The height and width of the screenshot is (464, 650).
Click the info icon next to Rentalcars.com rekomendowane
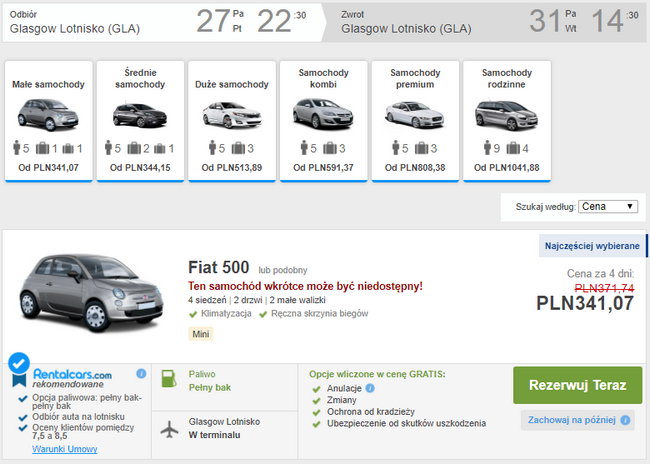pos(141,374)
